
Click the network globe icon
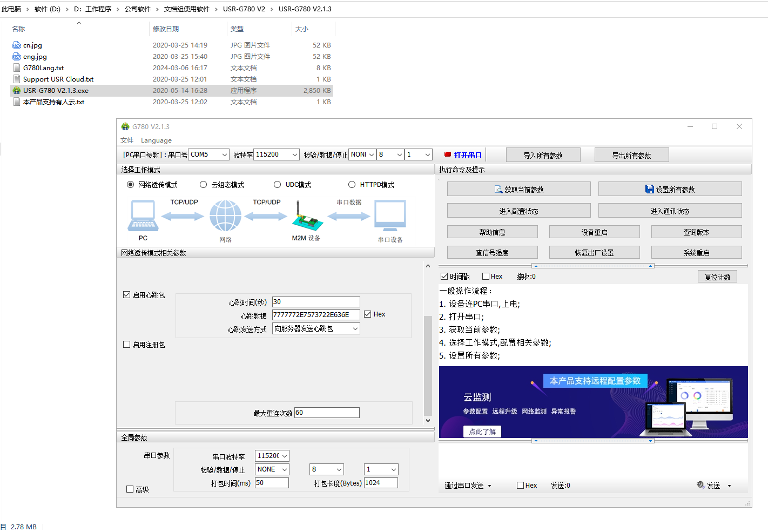click(x=225, y=216)
